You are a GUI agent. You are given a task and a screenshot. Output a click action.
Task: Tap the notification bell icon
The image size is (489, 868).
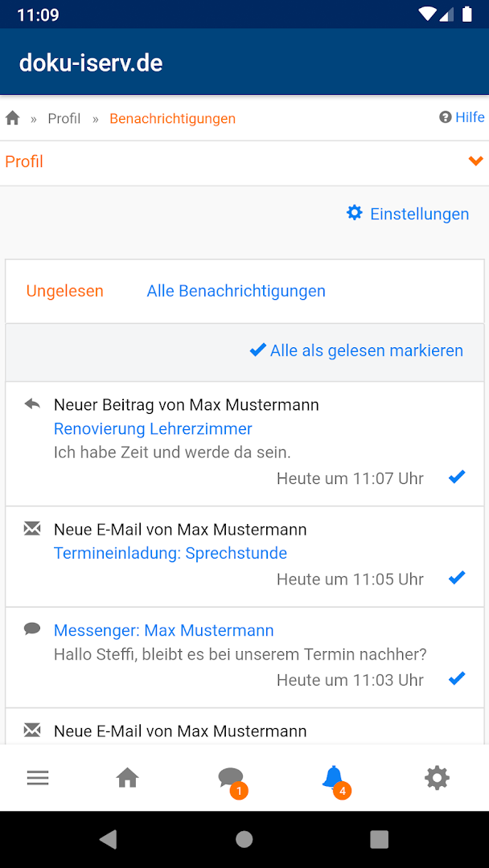333,777
